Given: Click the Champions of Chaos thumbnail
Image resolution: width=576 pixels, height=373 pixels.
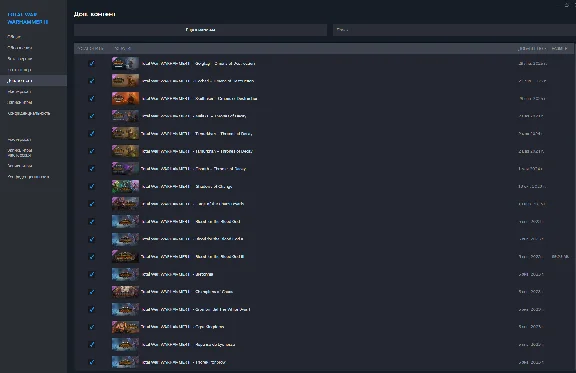Looking at the screenshot, I should (125, 292).
